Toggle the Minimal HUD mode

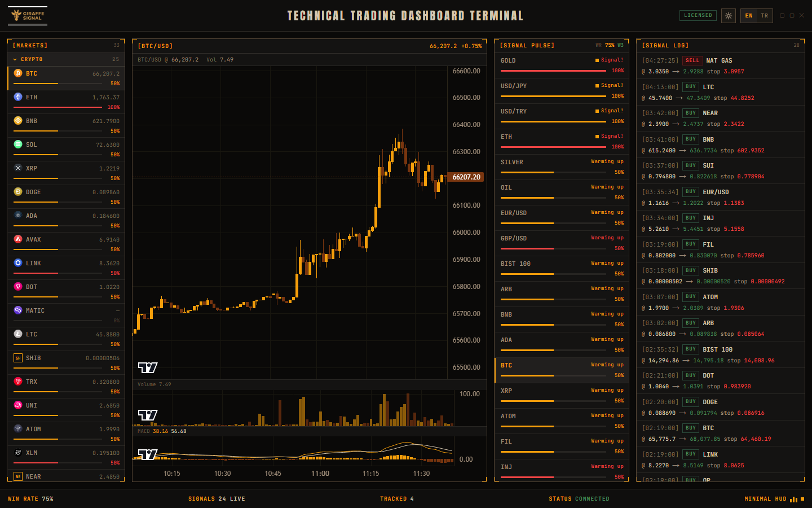[x=774, y=499]
